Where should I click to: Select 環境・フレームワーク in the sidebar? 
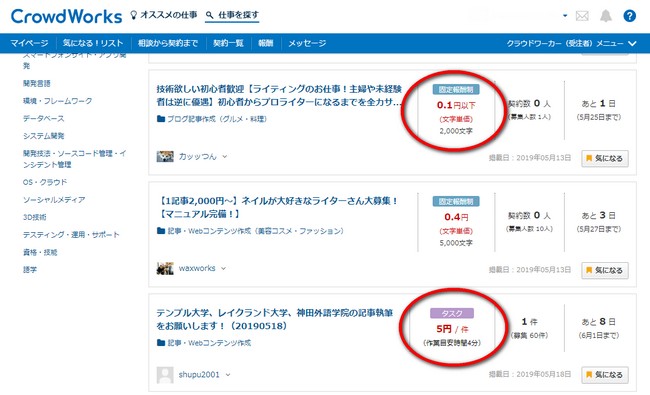tap(58, 101)
